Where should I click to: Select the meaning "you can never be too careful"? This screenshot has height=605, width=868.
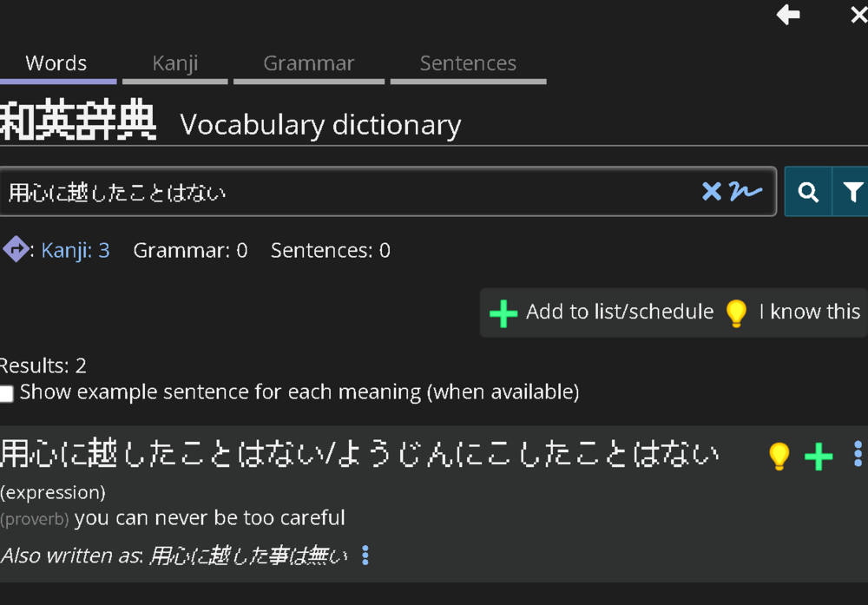click(210, 518)
